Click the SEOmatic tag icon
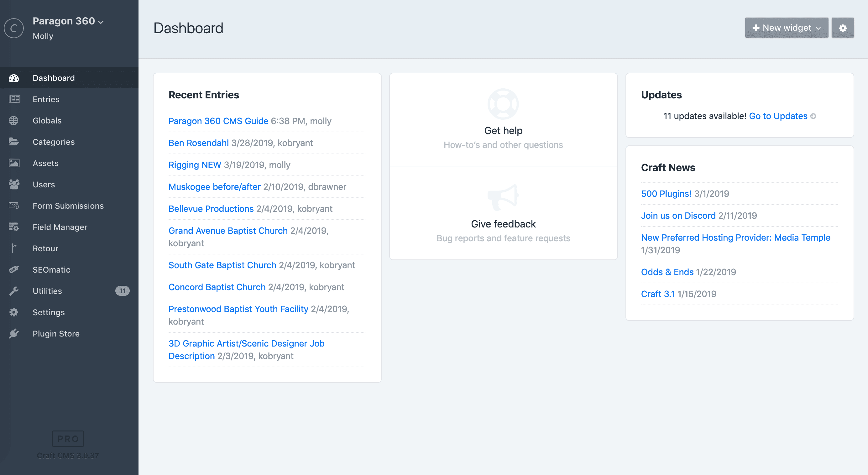 pos(14,269)
